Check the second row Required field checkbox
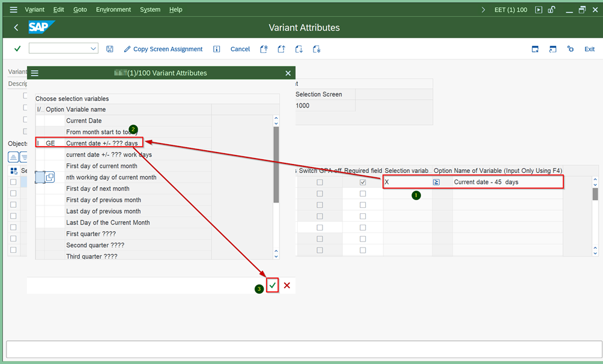The width and height of the screenshot is (603, 364). (x=363, y=193)
